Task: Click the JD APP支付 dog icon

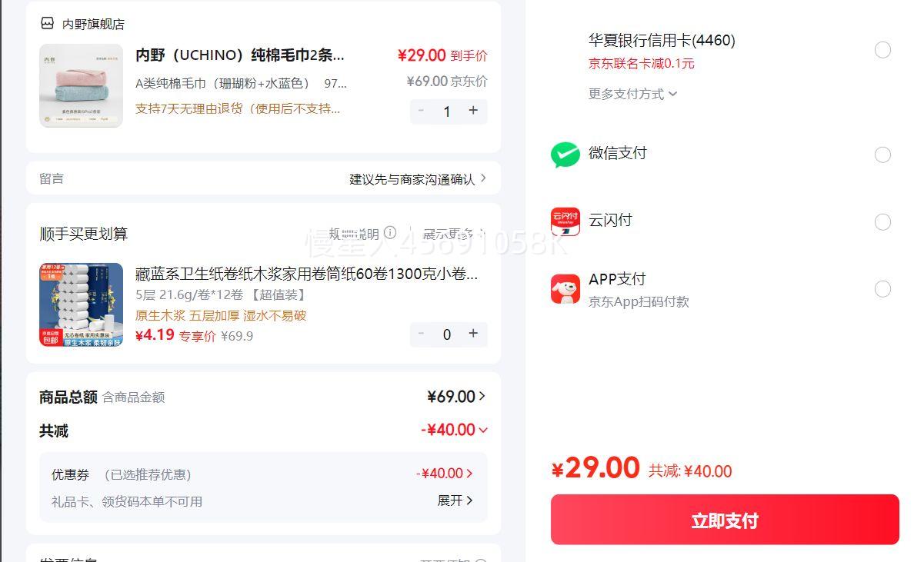Action: (565, 289)
